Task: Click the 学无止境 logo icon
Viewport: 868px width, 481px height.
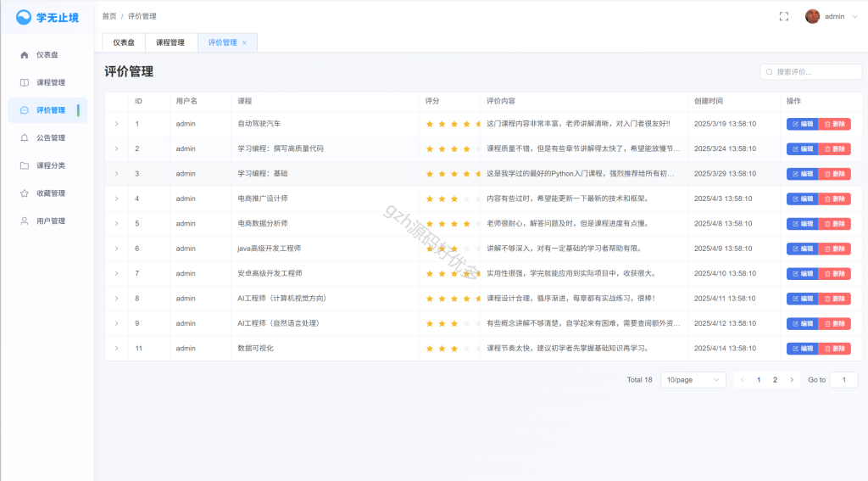Action: 23,17
